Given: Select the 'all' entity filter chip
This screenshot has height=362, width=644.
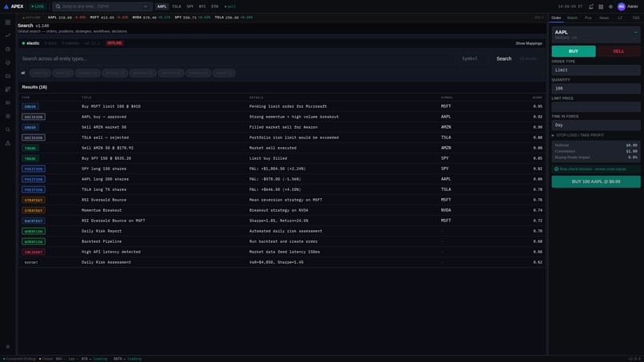Looking at the screenshot, I should [x=23, y=74].
